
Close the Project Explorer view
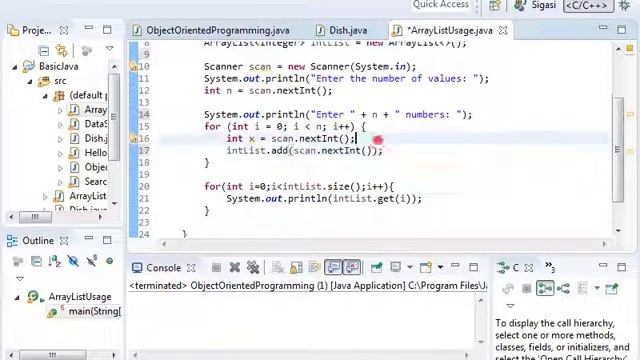point(64,31)
